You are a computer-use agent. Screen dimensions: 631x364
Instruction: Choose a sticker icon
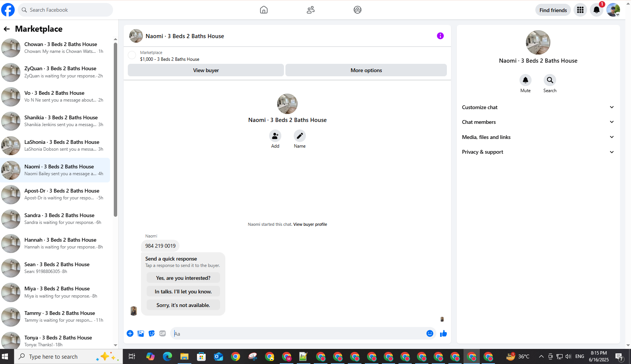152,333
